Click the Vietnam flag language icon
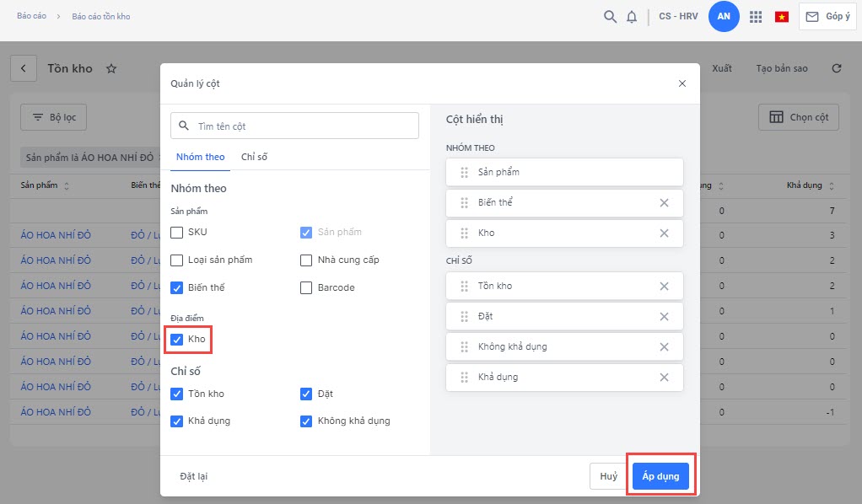Viewport: 862px width, 504px height. 781,17
